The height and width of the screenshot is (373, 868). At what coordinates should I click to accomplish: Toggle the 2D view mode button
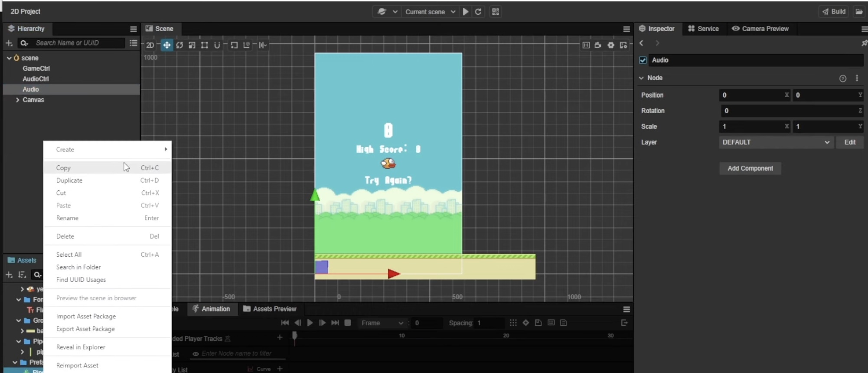[x=150, y=45]
